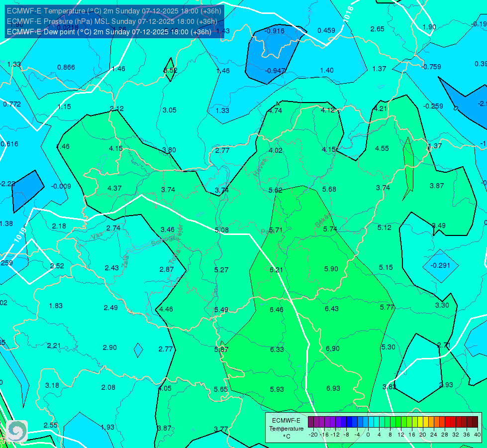Viewport: 487px width, 448px height.
Task: Click the 5.15 temperature value
Action: 386,267
